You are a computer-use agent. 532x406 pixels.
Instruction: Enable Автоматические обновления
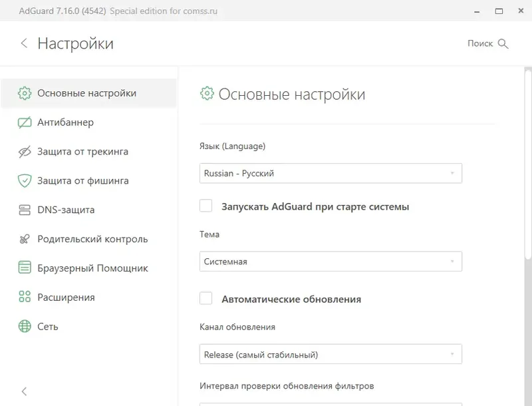point(205,300)
